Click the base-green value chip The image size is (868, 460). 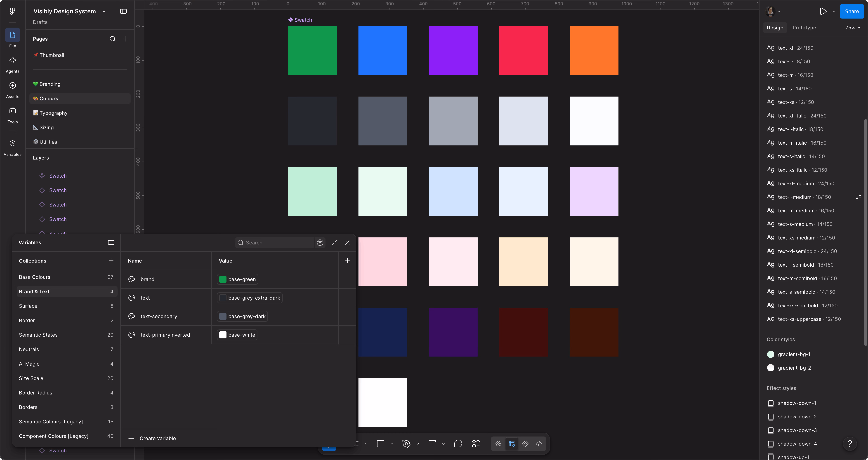click(238, 279)
